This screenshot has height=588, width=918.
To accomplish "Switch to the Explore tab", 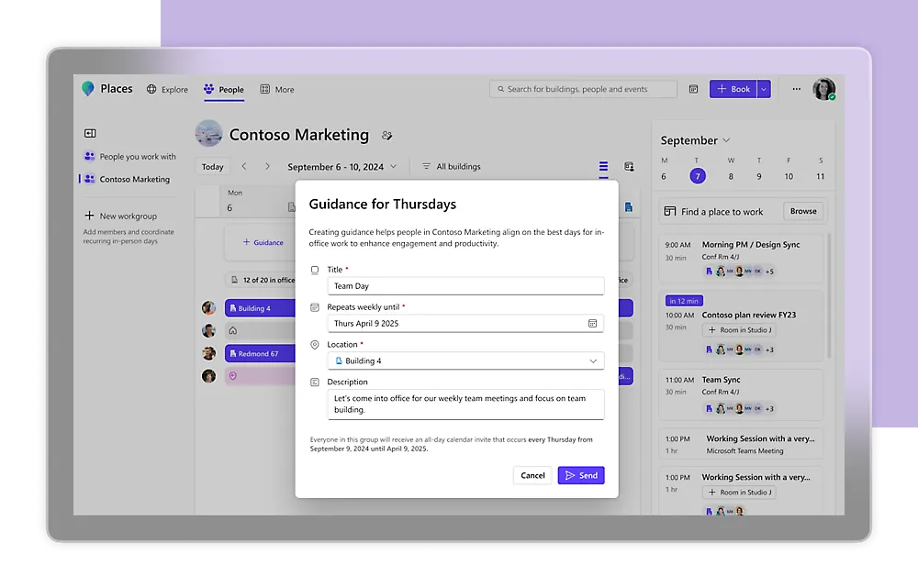I will [x=167, y=90].
